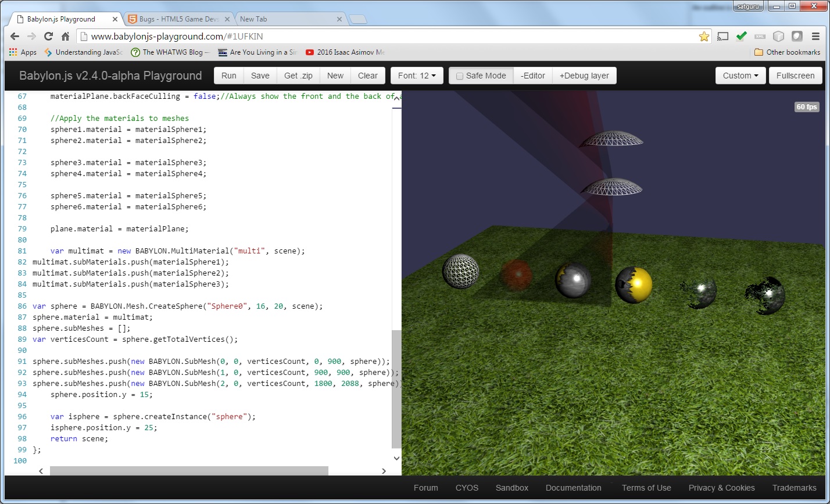
Task: Hide the code pane with -Editor
Action: pyautogui.click(x=533, y=76)
